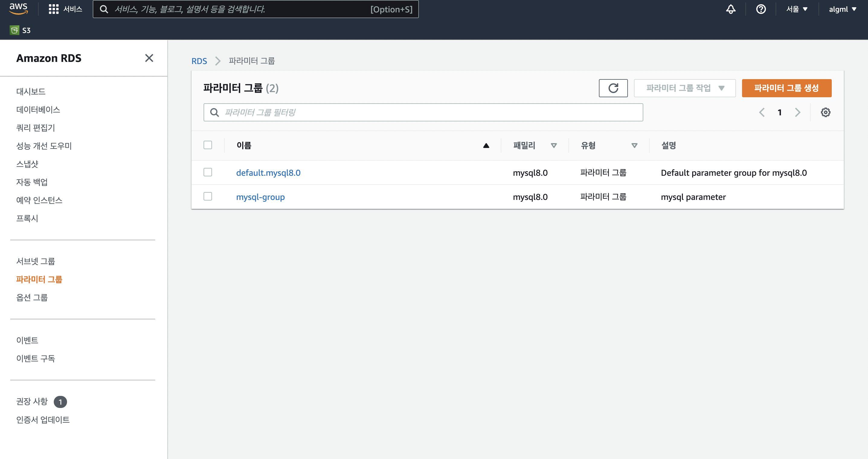Viewport: 868px width, 459px height.
Task: Check the default.mysql8.0 row checkbox
Action: coord(207,172)
